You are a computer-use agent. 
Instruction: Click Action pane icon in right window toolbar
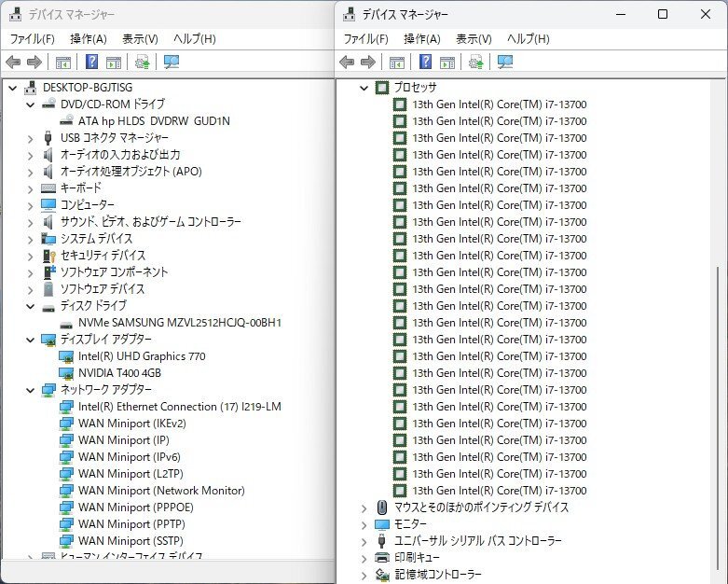tap(447, 62)
